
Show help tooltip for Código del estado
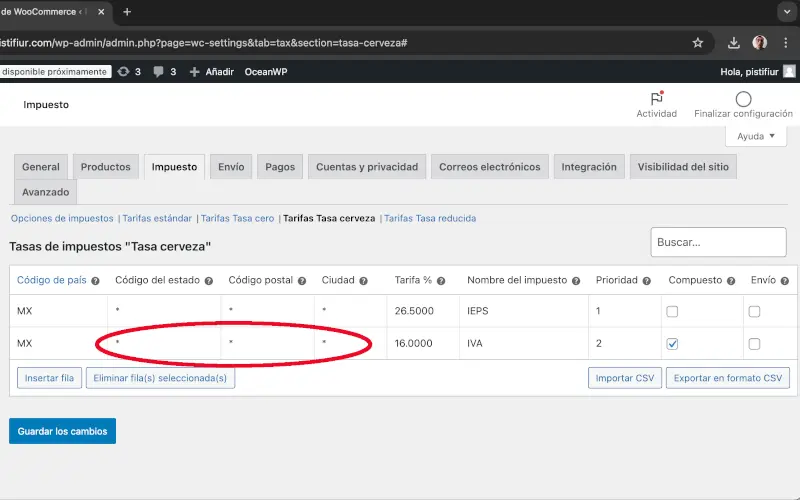coord(209,281)
